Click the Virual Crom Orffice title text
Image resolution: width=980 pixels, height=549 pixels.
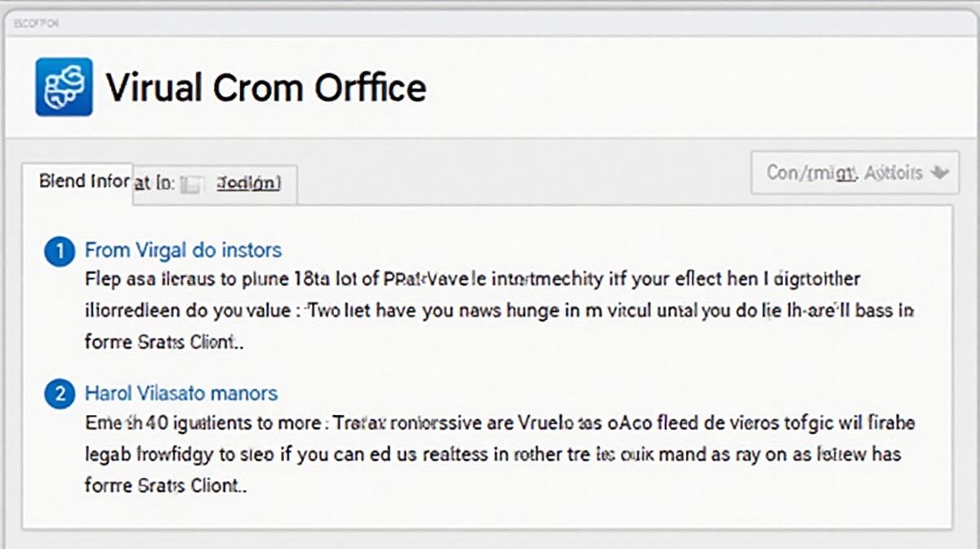pyautogui.click(x=266, y=87)
